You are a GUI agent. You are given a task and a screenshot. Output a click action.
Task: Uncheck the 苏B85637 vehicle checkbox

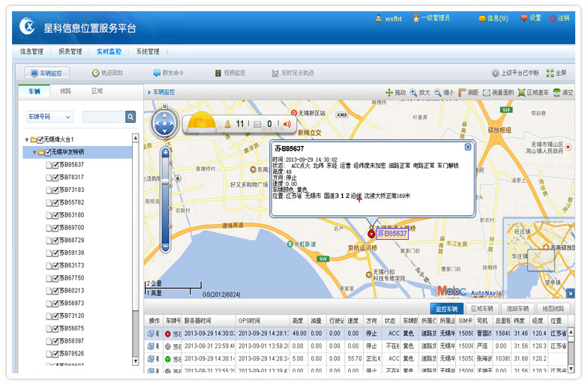tap(55, 165)
